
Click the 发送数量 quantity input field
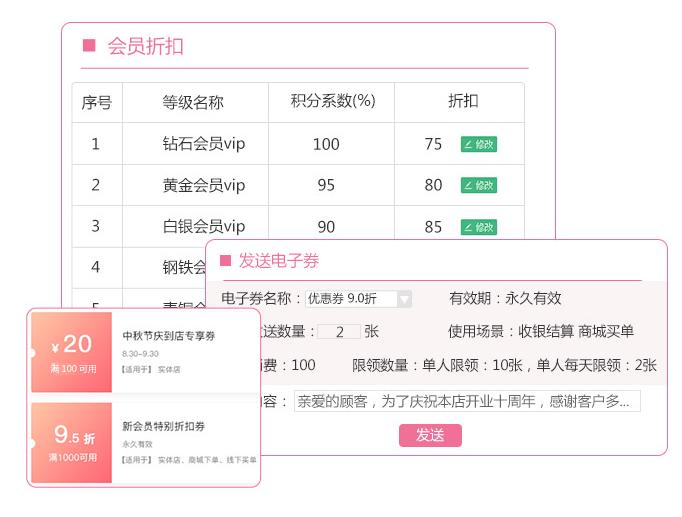click(339, 332)
